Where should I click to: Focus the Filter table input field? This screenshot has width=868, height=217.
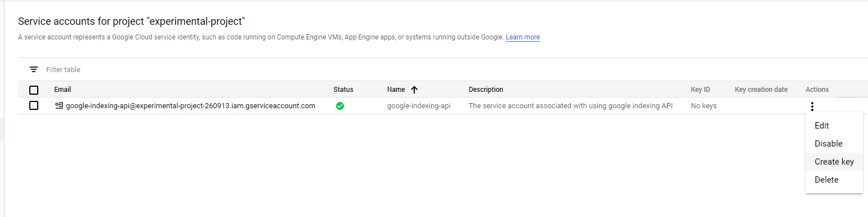coord(450,70)
